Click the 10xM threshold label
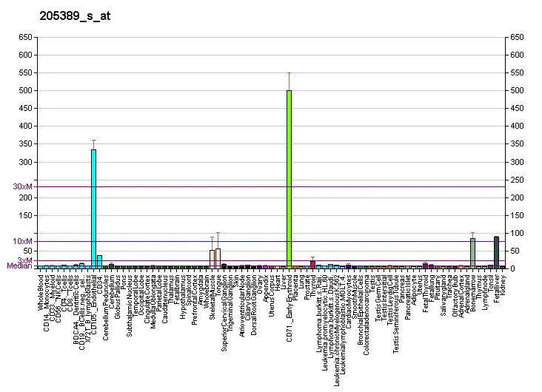 (22, 241)
